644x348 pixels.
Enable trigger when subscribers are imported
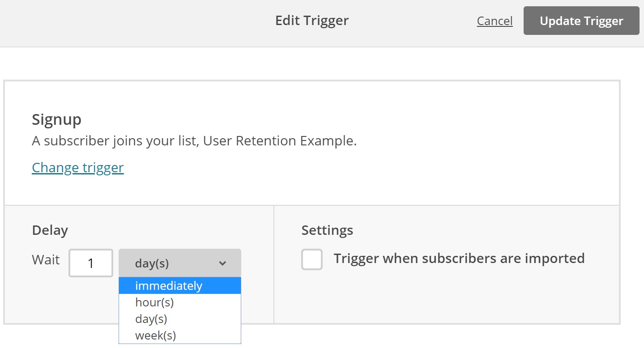click(x=312, y=259)
